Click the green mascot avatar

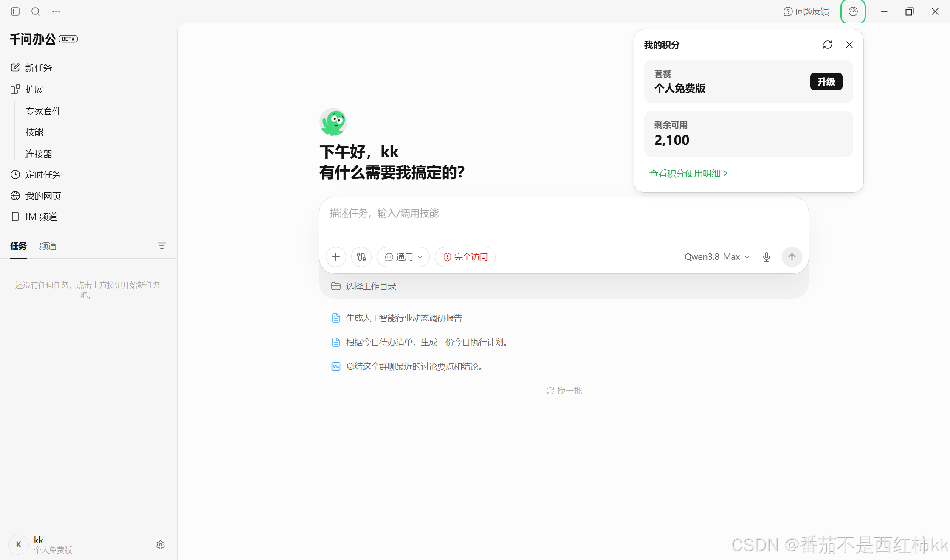(333, 122)
